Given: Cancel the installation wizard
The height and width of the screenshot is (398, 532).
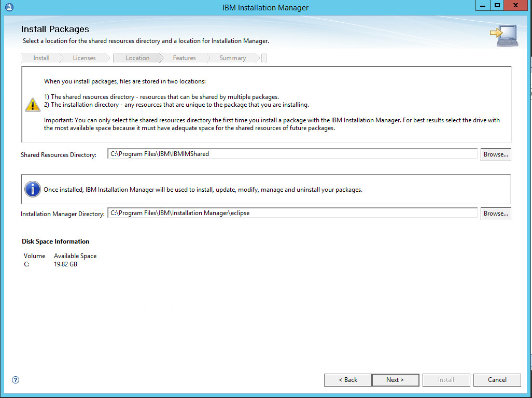Looking at the screenshot, I should click(497, 380).
